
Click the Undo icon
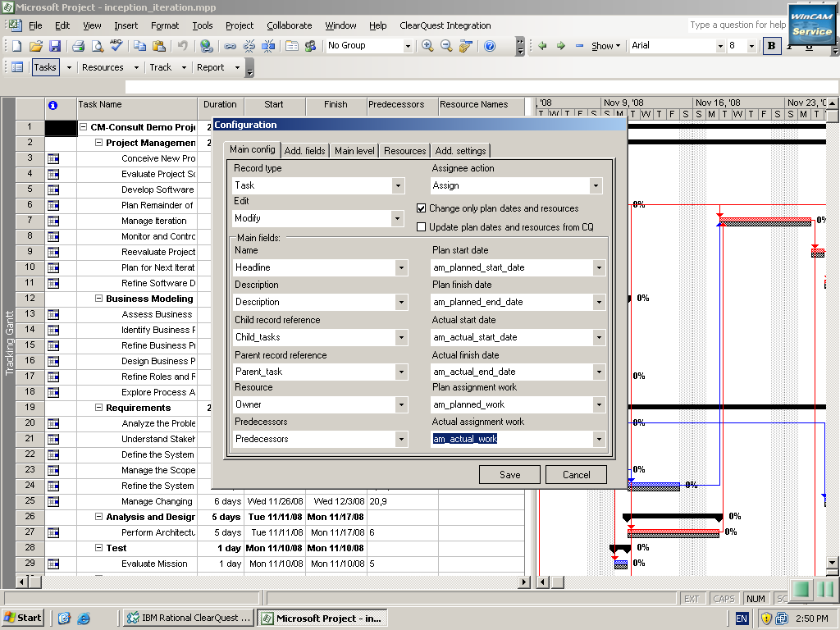[x=182, y=46]
